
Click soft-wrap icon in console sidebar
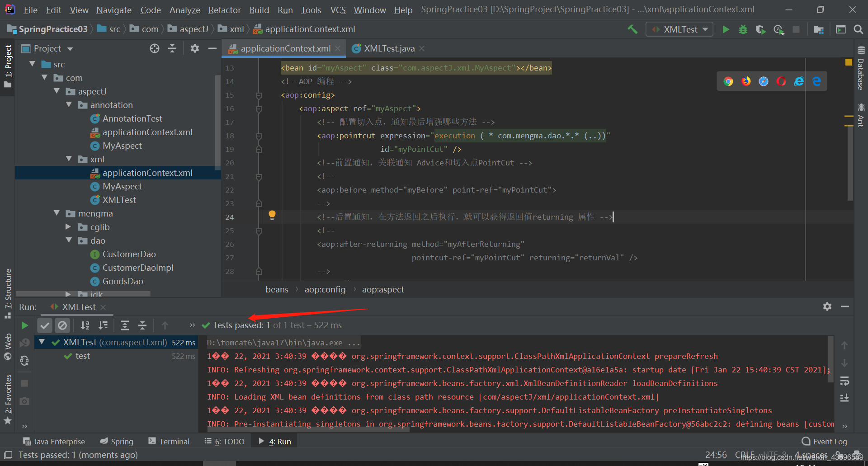(844, 381)
